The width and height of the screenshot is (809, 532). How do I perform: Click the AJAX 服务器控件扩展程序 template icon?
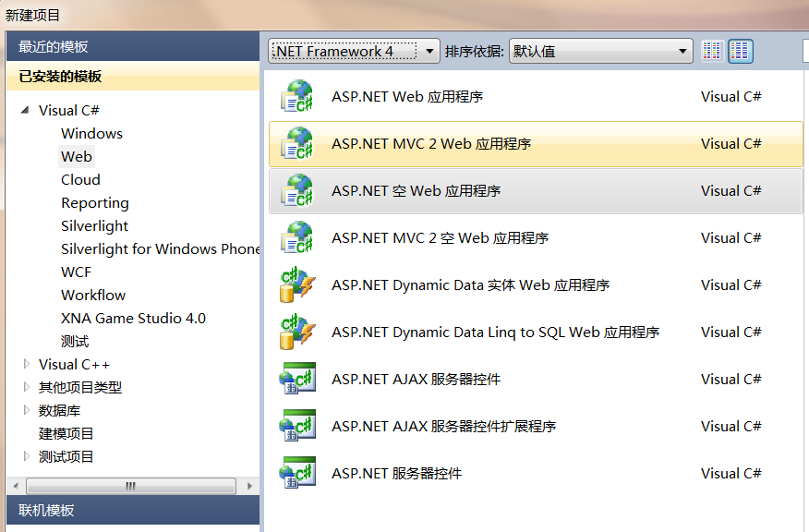pos(297,426)
